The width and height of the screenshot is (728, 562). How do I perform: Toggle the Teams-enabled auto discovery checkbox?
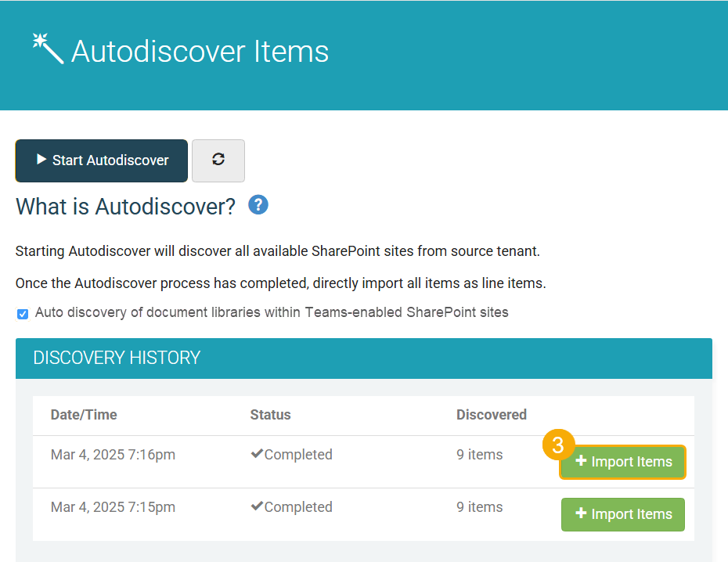23,314
